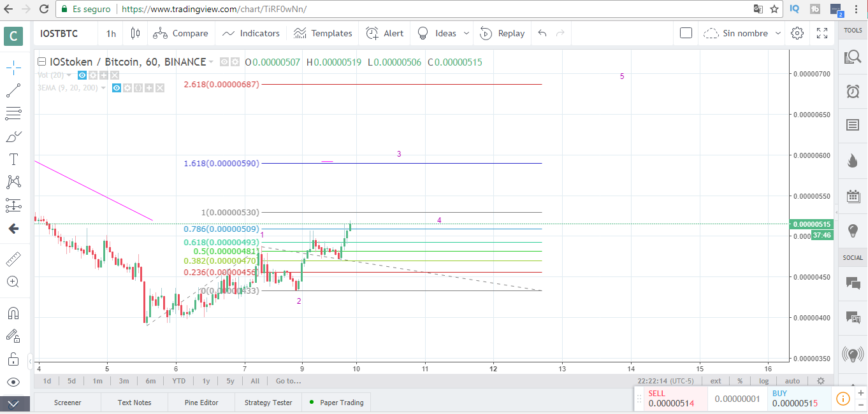Create an Alert from the top toolbar
Image resolution: width=868 pixels, height=414 pixels.
386,33
